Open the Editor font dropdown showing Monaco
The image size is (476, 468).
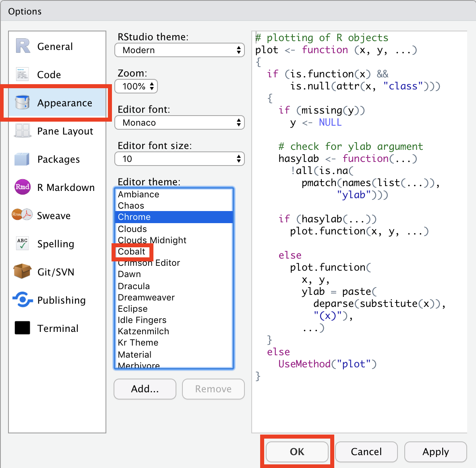pos(179,122)
